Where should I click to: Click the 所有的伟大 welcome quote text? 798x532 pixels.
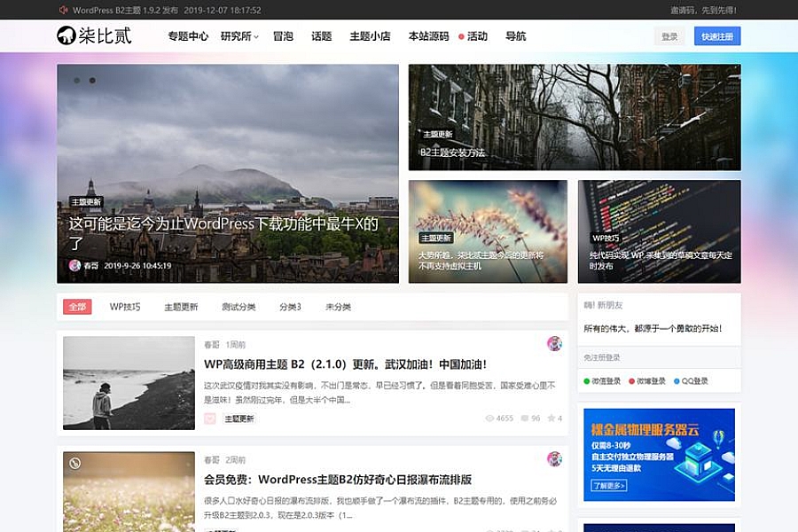pos(653,328)
